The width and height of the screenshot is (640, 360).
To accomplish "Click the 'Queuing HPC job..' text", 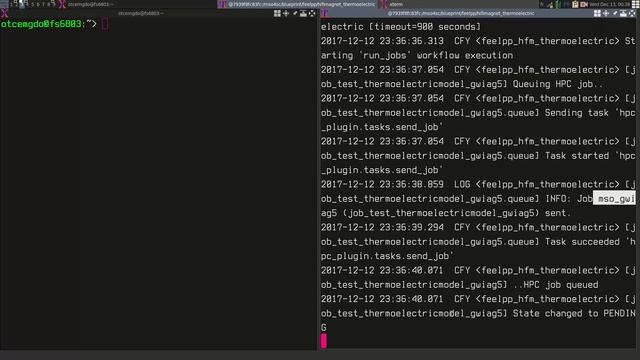I will pos(558,84).
